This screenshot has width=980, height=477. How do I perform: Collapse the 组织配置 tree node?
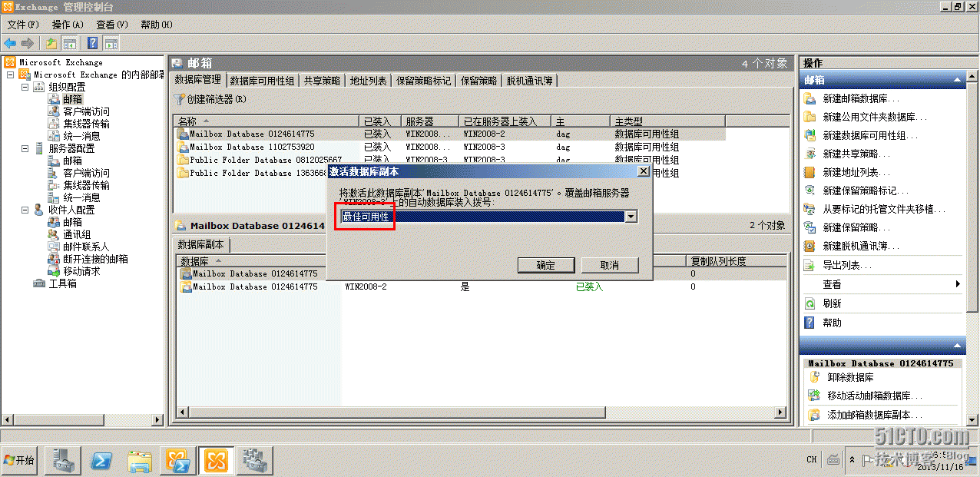click(x=25, y=87)
